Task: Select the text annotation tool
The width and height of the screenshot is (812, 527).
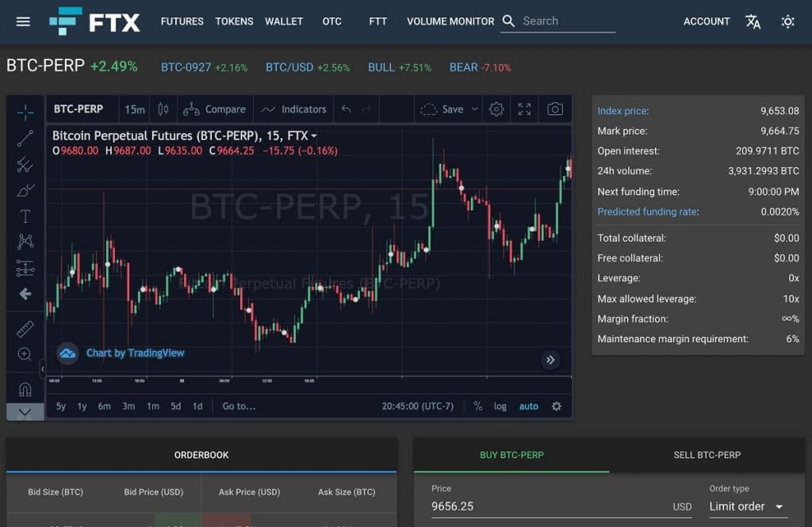Action: click(25, 216)
